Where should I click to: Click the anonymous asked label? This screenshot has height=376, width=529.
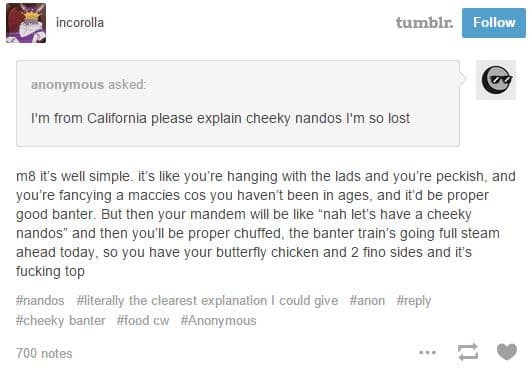click(x=89, y=84)
